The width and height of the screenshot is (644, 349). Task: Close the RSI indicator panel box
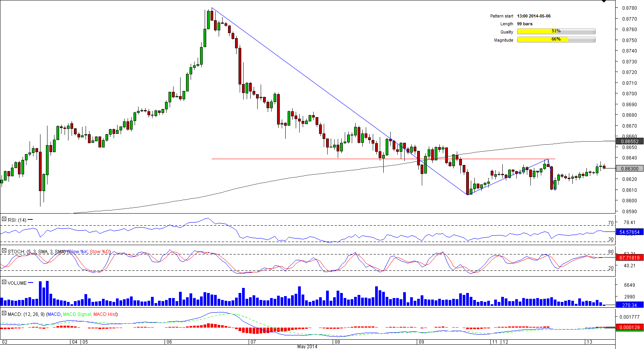click(4, 219)
